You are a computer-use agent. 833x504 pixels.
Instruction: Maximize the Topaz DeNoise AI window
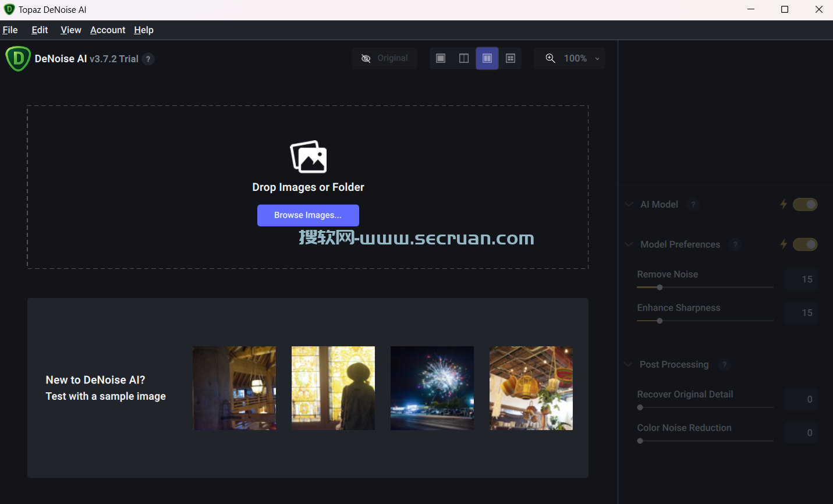pos(785,9)
